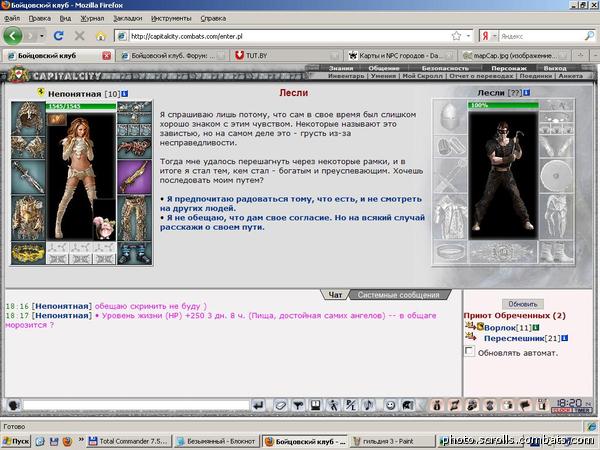Open the smiley emoticons icon in chat bar

click(x=390, y=405)
